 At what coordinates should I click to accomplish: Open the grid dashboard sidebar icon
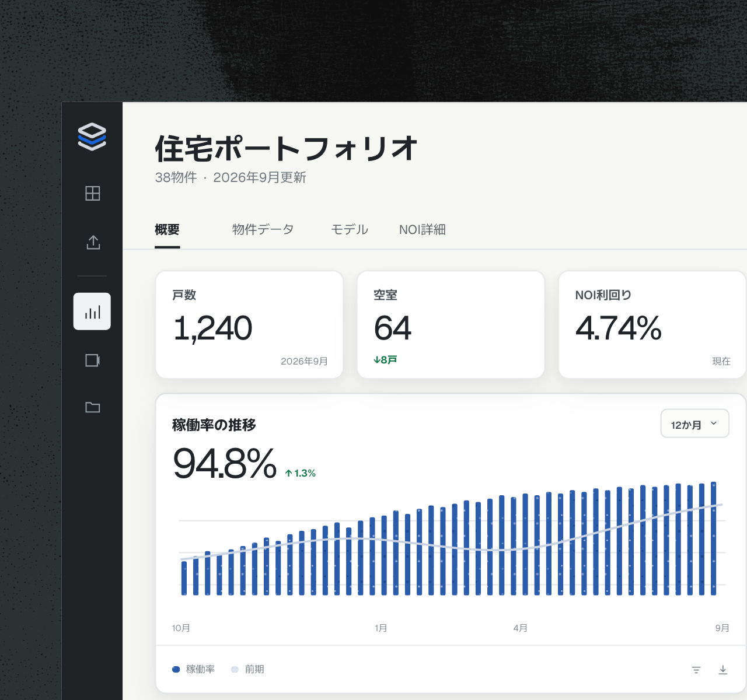pos(93,193)
